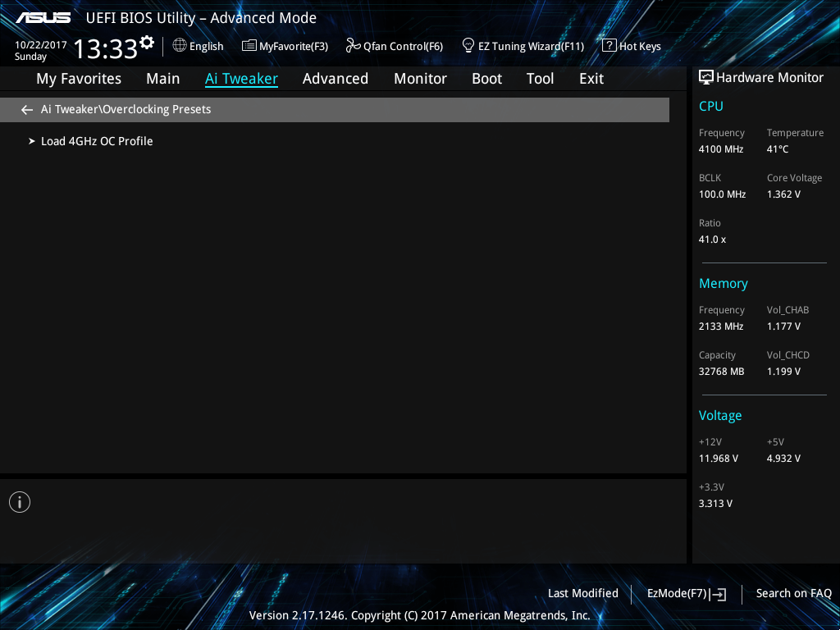Click the Version 2.17.1246 copyright text
The width and height of the screenshot is (840, 630).
point(419,615)
